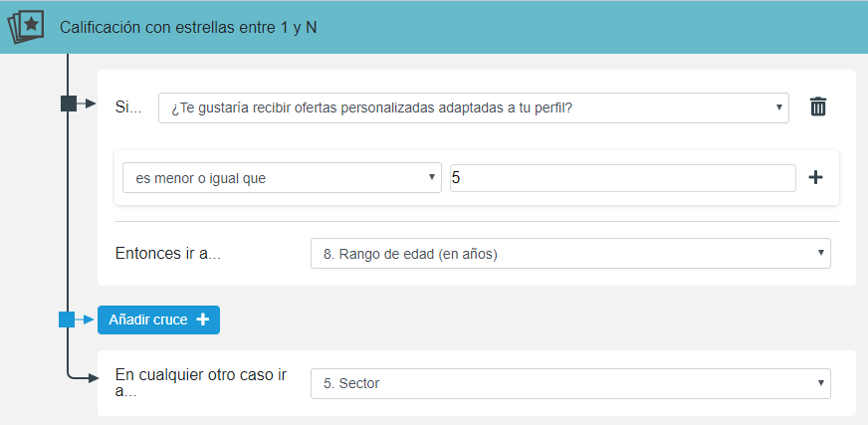
Task: Click the value field containing 5
Action: point(623,178)
